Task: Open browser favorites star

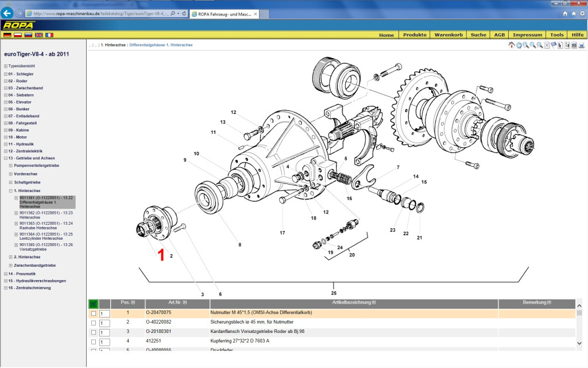Action: pyautogui.click(x=574, y=14)
